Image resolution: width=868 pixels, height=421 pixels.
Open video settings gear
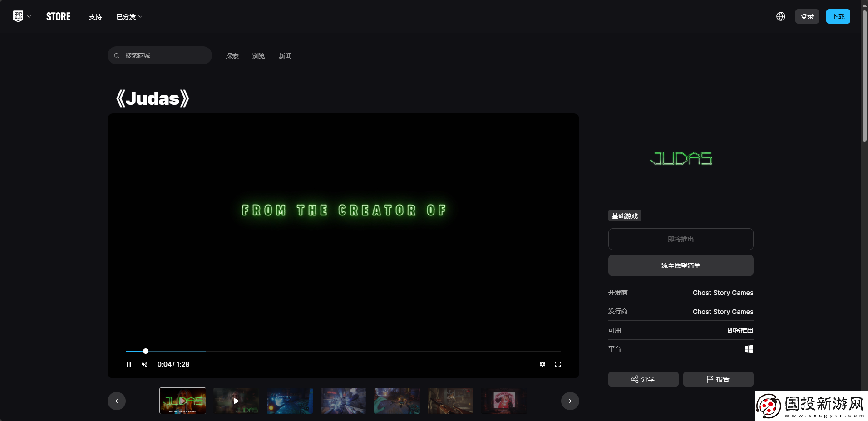click(x=542, y=364)
